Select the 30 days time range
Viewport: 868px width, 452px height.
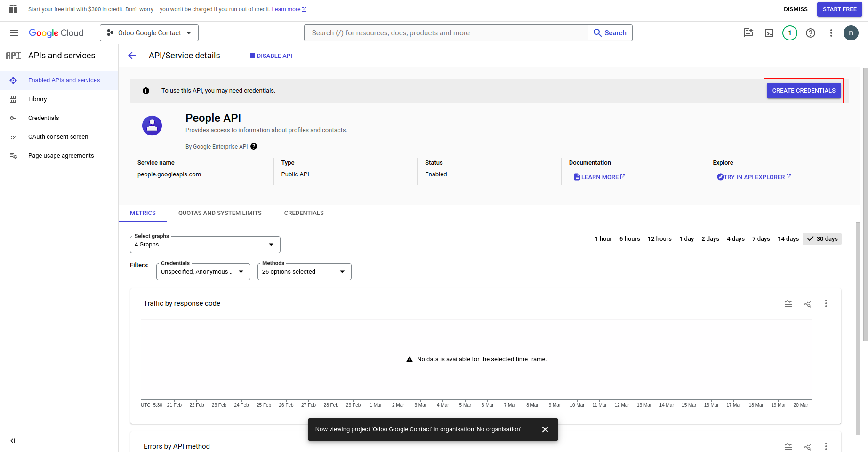click(822, 239)
